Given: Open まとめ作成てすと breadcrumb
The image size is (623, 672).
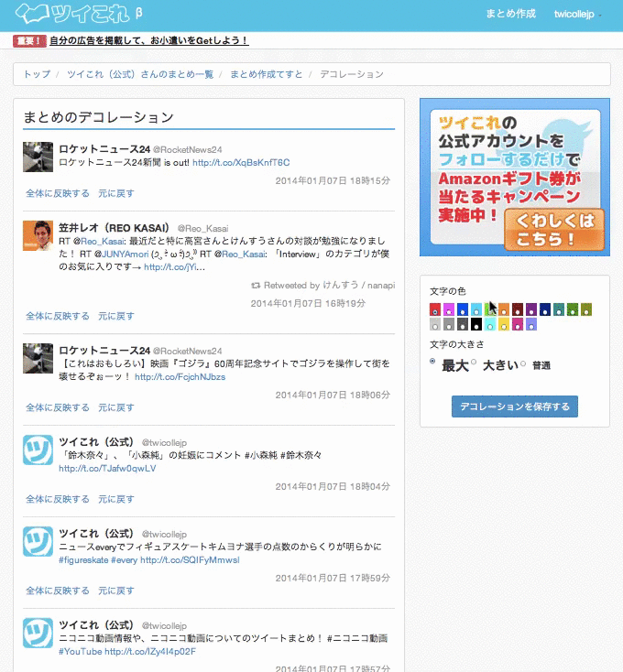Looking at the screenshot, I should pos(266,74).
